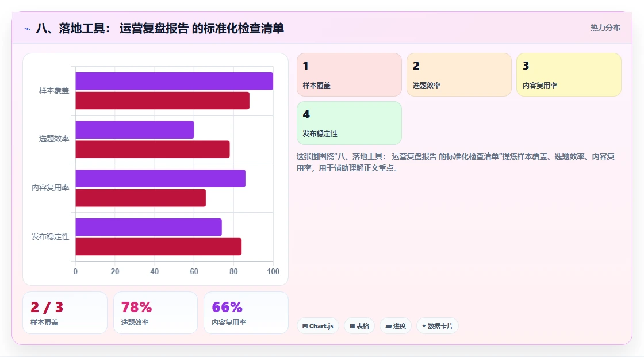Click the 样本覆盖 y-axis label
Viewport: 644px width, 357px height.
[54, 90]
